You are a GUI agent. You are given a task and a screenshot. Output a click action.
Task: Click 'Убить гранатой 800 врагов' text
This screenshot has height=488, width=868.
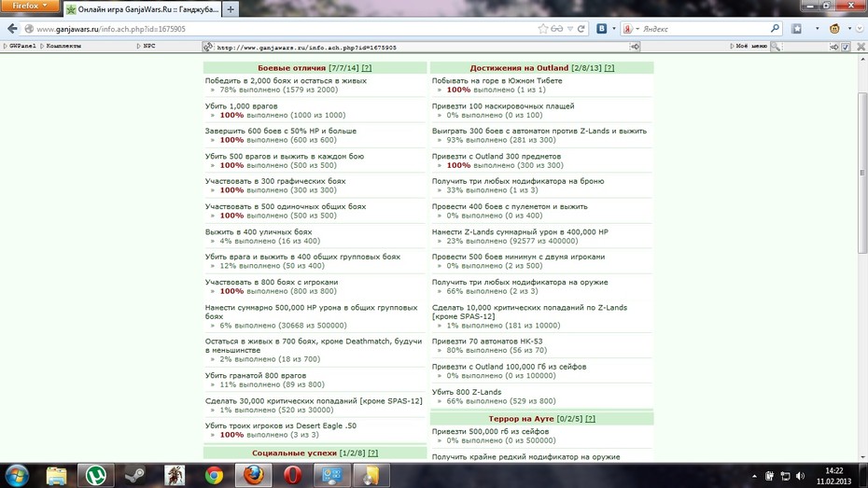(x=256, y=375)
